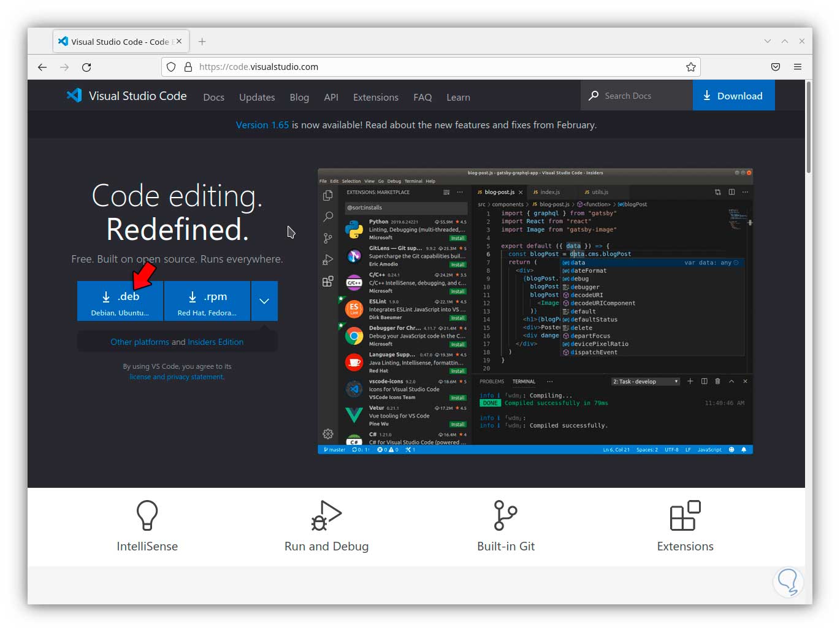Follow the Version 1.65 link
The image size is (840, 632).
(x=262, y=125)
